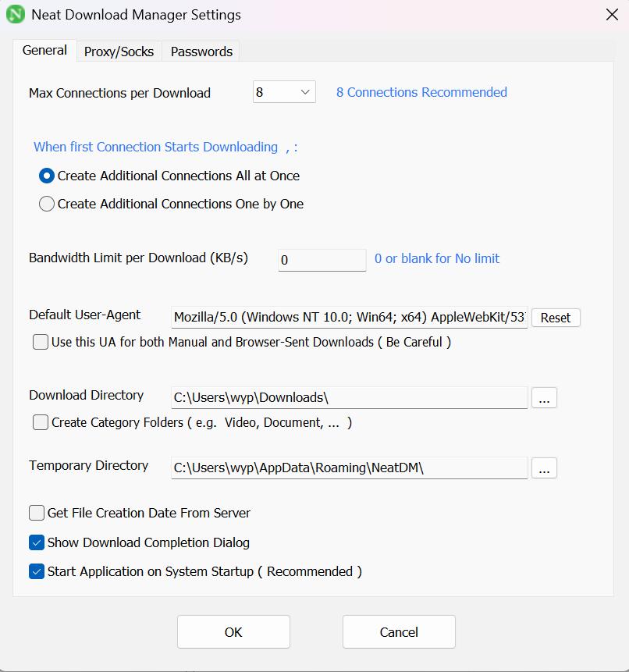Switch to the Proxy/Socks tab

point(119,52)
